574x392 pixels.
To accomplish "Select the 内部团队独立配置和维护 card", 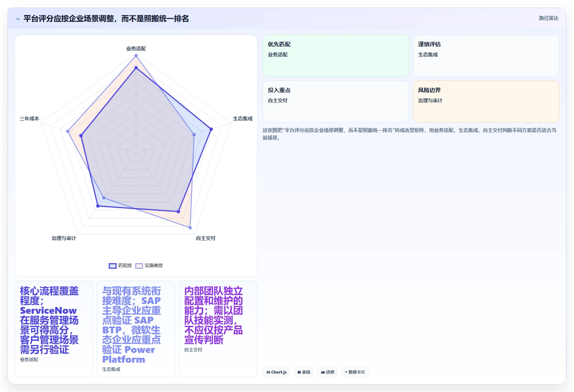I will [x=218, y=329].
